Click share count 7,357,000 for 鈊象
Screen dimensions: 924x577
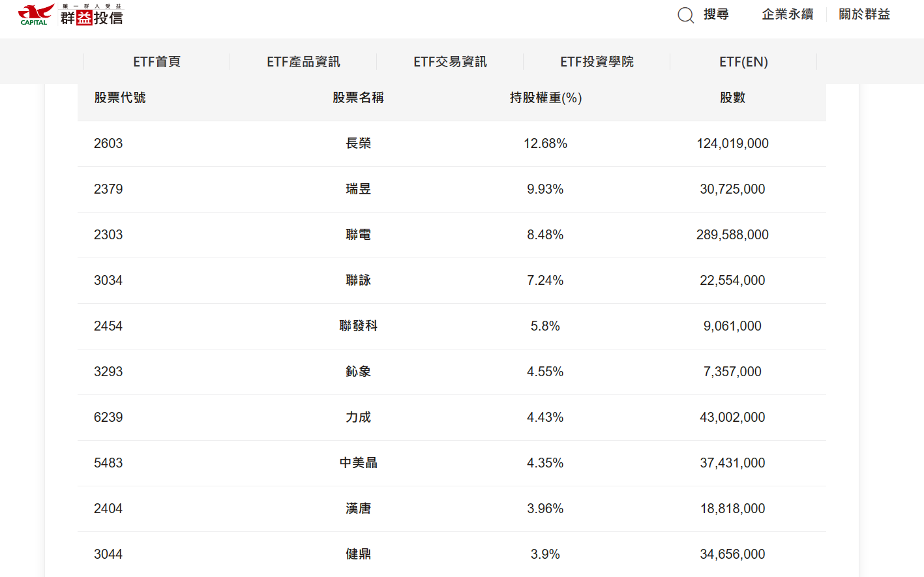732,372
